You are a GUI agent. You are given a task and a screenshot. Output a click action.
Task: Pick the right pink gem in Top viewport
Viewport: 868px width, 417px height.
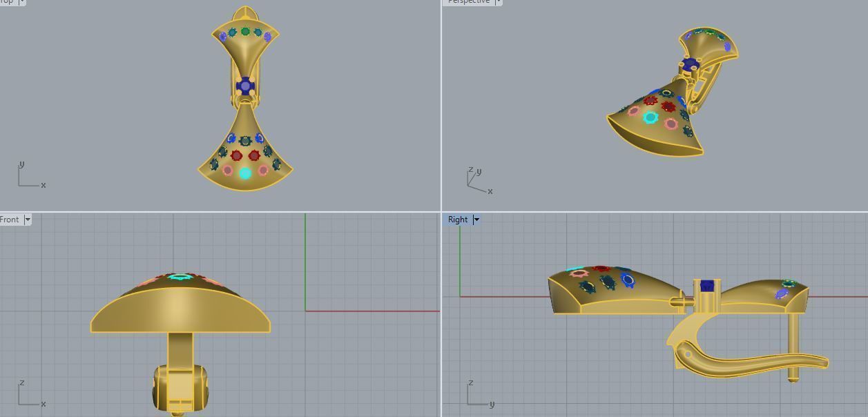click(x=263, y=170)
